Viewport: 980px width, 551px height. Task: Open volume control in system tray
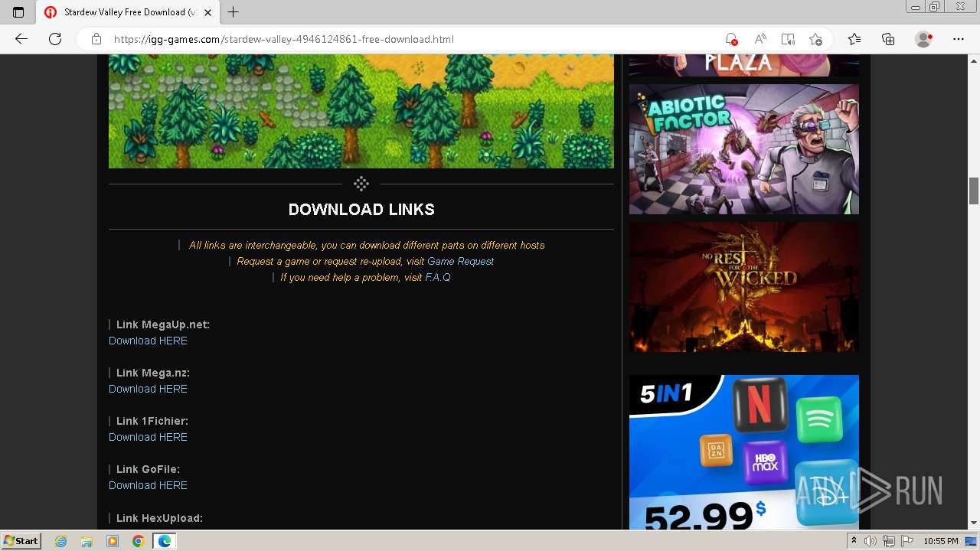871,541
